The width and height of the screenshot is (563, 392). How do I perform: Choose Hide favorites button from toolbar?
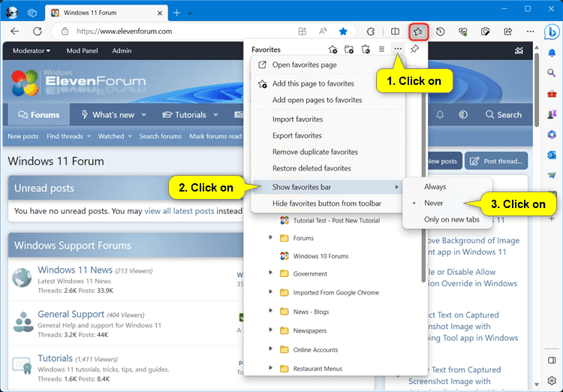point(328,204)
